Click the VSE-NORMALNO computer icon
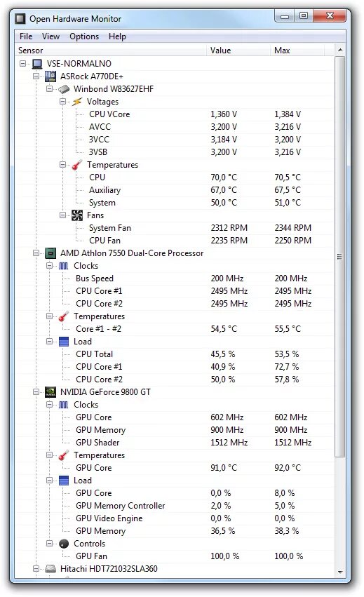Viewport: 364px width, 597px height. [37, 64]
